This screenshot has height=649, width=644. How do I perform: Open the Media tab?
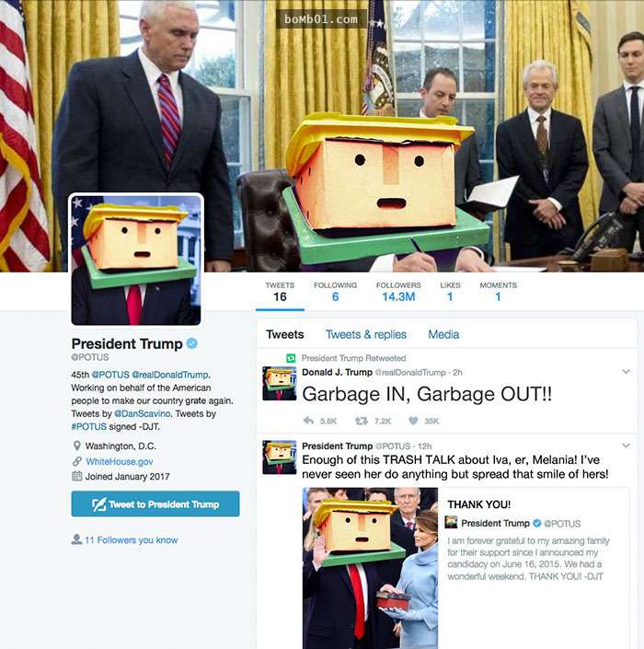tap(443, 334)
